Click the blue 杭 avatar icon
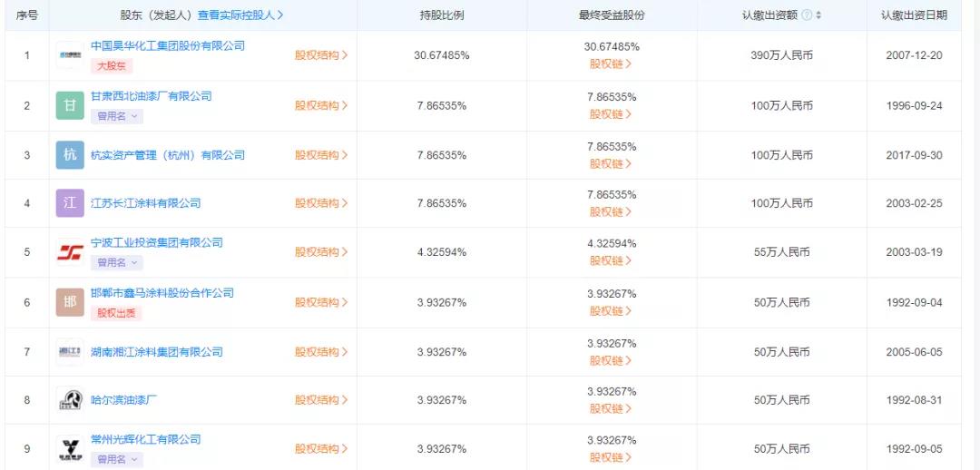 [70, 155]
